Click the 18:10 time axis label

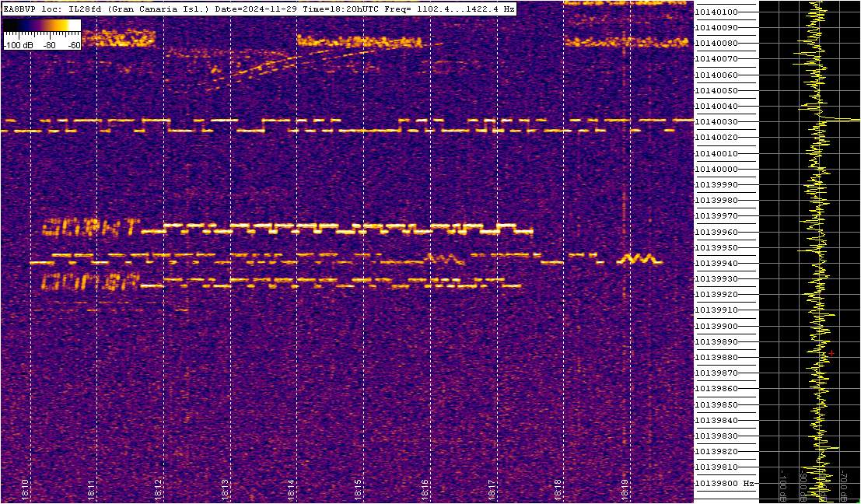(26, 489)
